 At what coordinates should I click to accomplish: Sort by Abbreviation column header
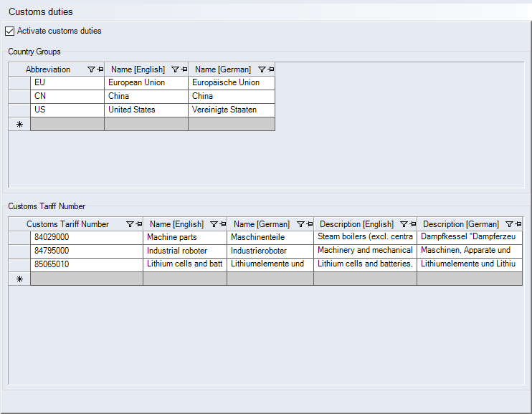coord(48,69)
